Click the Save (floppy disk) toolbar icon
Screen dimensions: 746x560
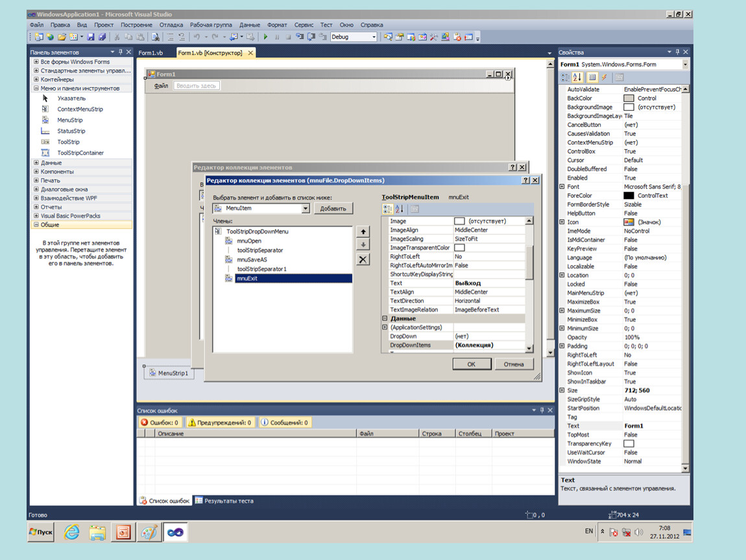[x=90, y=36]
